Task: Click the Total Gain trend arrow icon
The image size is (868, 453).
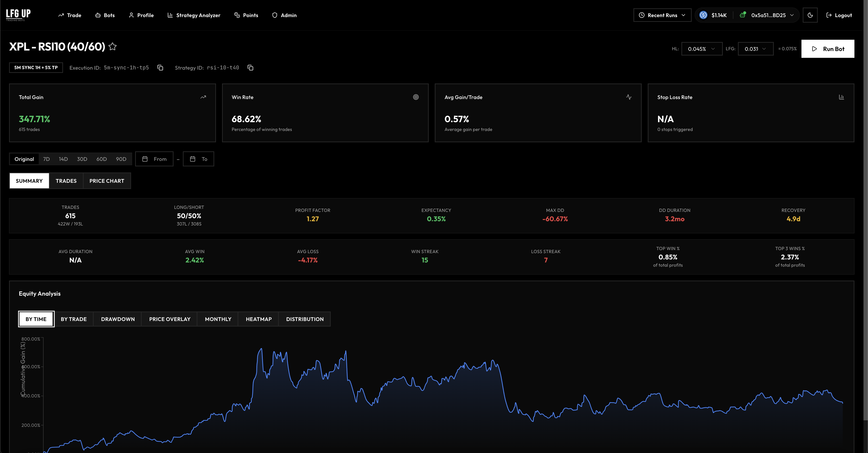Action: [x=203, y=97]
